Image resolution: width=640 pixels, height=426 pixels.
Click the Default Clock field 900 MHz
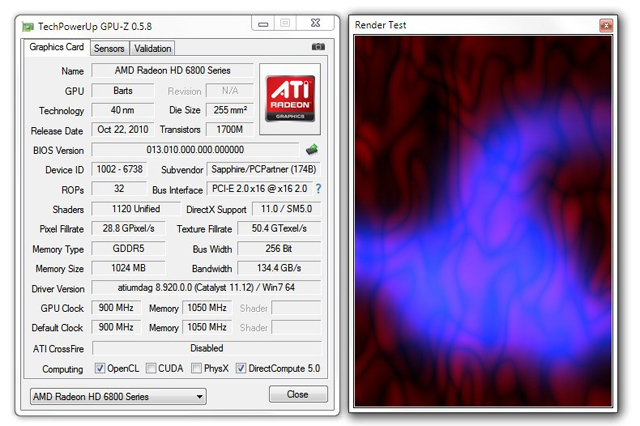click(x=116, y=327)
